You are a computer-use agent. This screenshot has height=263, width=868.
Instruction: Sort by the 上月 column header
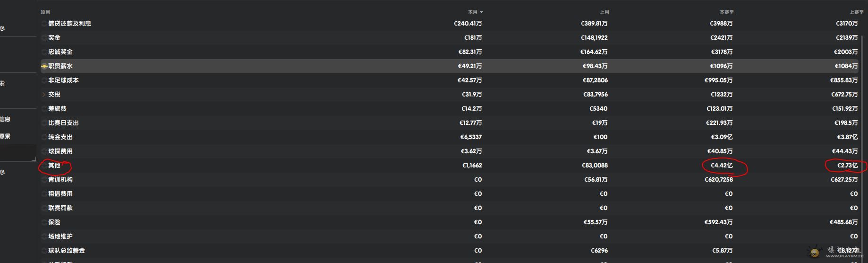tap(604, 12)
